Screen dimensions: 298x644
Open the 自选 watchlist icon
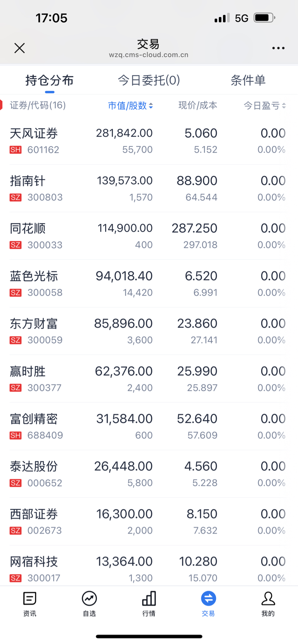pos(89,599)
